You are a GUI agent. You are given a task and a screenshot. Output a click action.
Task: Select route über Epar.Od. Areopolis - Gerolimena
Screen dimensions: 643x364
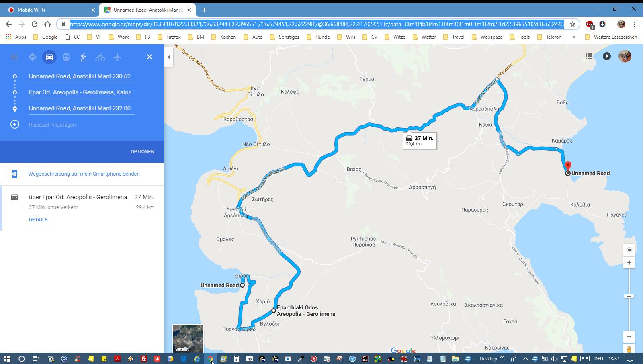click(82, 208)
